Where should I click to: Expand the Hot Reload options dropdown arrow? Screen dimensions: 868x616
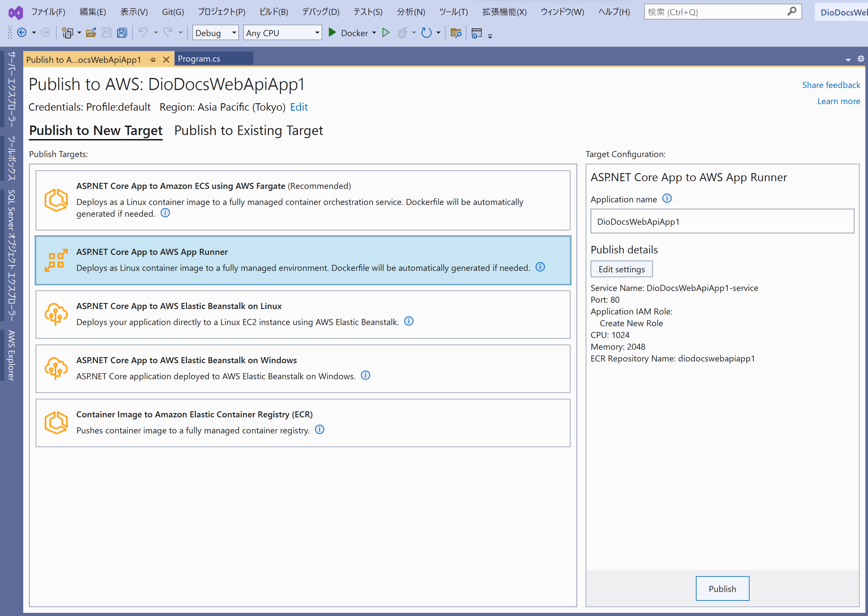pyautogui.click(x=414, y=33)
